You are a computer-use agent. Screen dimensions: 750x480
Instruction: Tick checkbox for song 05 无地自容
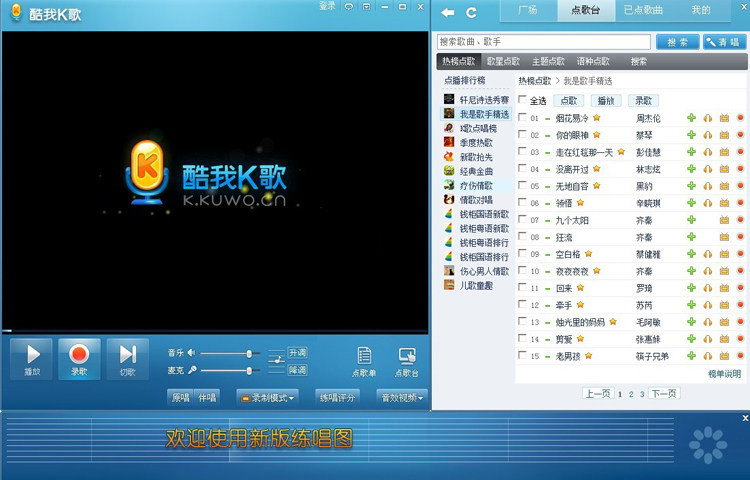point(522,185)
